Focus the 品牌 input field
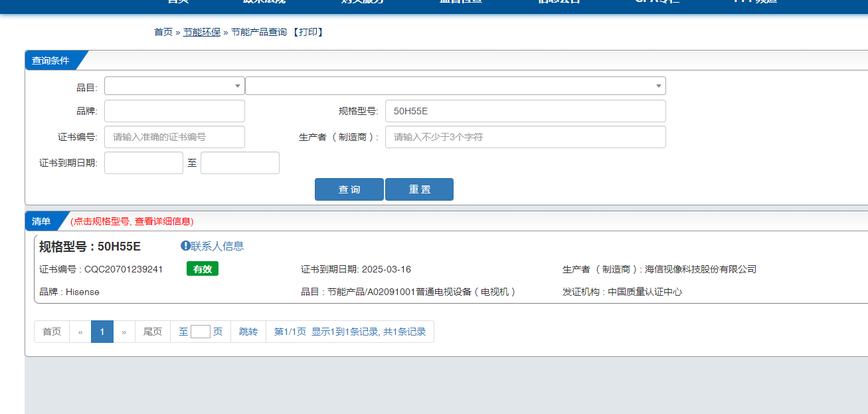This screenshot has width=868, height=414. tap(175, 111)
